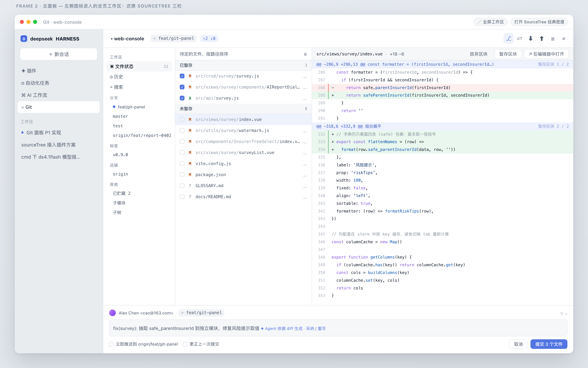Push commits with the up arrow icon

[542, 38]
